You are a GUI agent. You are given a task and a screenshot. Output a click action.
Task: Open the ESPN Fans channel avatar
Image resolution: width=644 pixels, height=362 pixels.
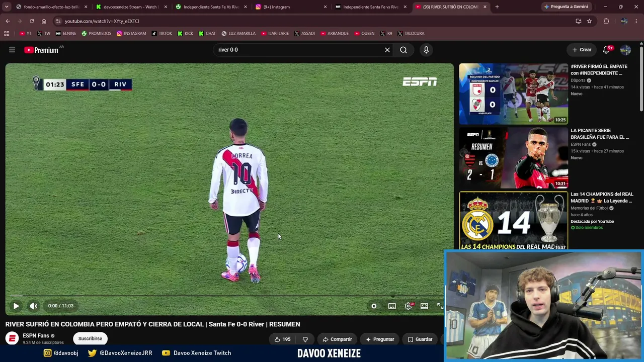coord(12,338)
